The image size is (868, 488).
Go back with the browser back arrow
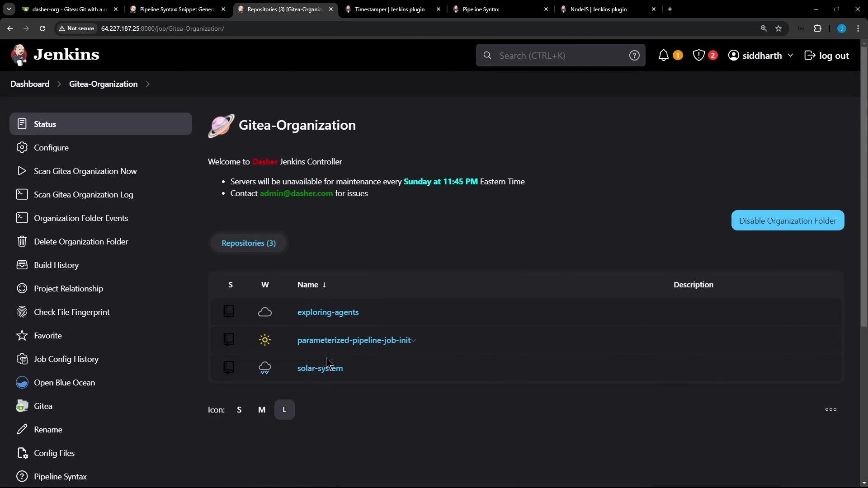(x=10, y=28)
